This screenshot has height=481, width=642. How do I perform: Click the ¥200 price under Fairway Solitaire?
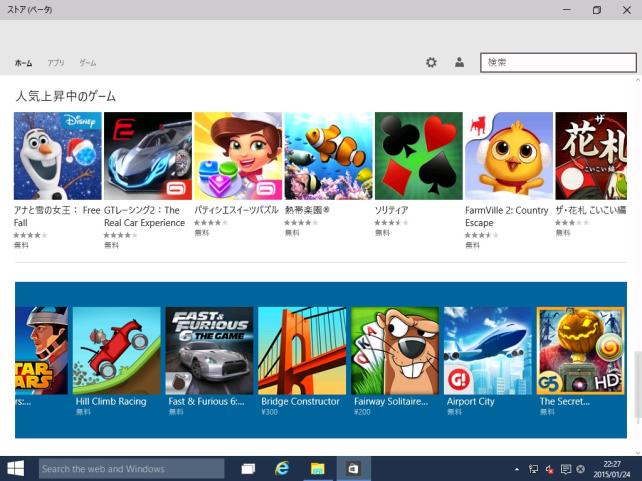[x=362, y=412]
